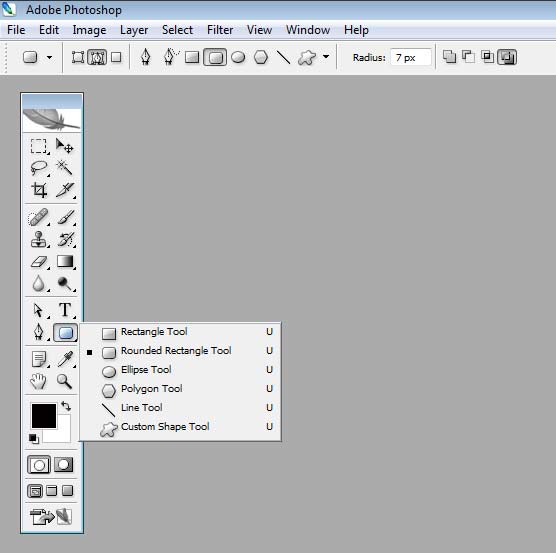Toggle Intersect path areas option
This screenshot has width=556, height=553.
pyautogui.click(x=488, y=57)
